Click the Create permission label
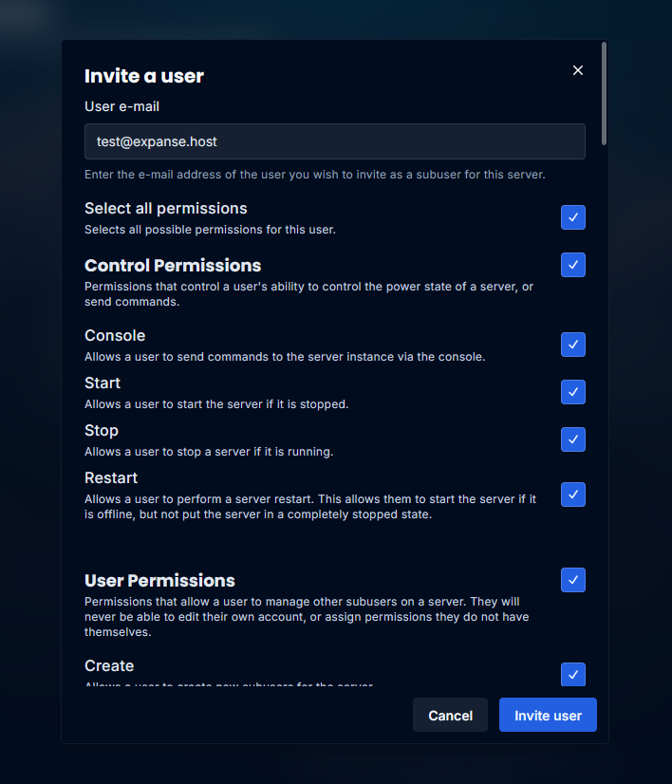 tap(109, 666)
